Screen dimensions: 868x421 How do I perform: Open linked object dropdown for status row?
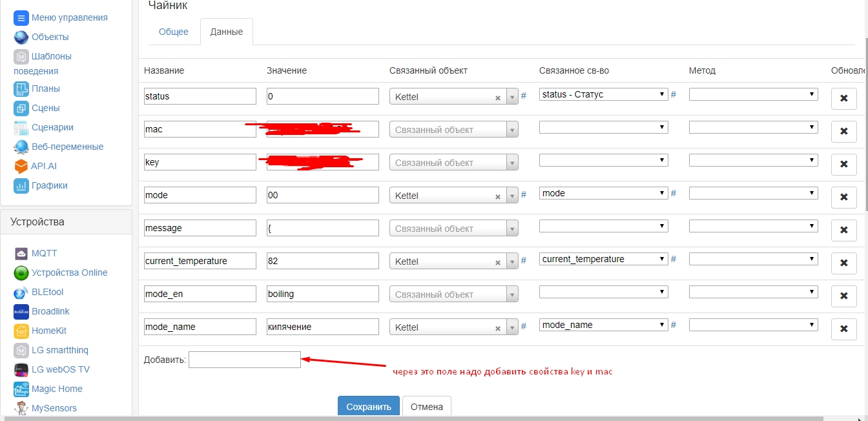[512, 97]
